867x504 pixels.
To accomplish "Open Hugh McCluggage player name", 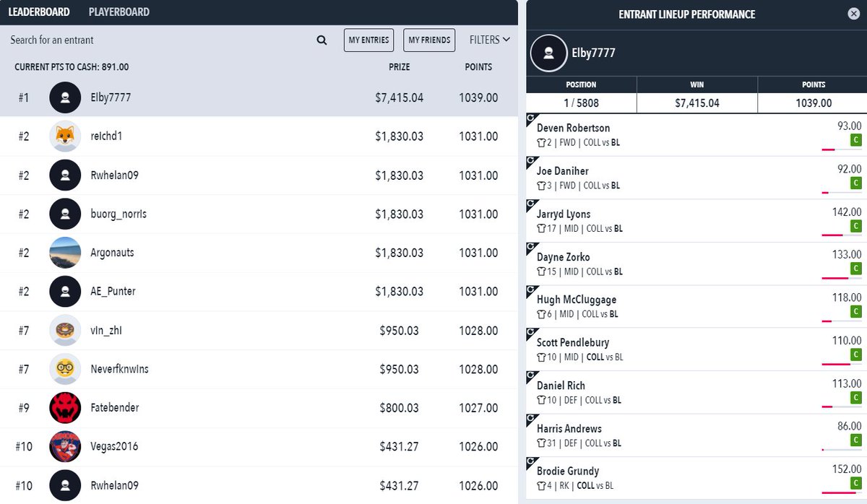I will pos(577,300).
